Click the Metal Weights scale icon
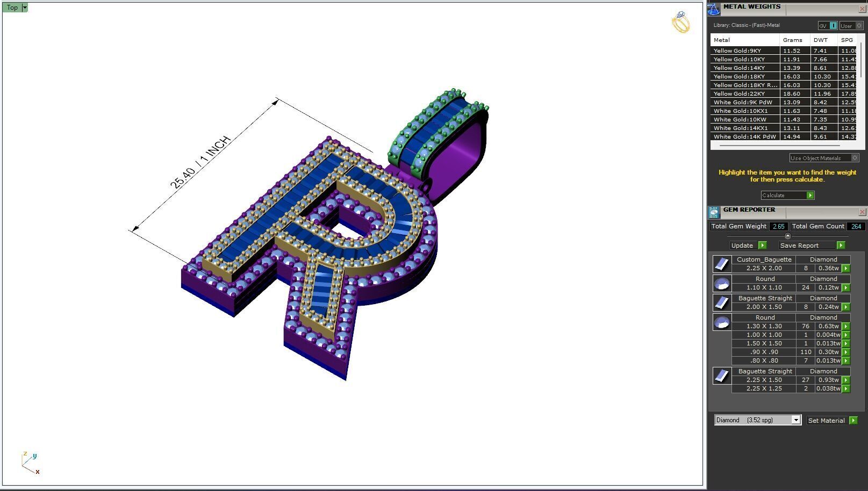Image resolution: width=868 pixels, height=491 pixels. tap(714, 9)
